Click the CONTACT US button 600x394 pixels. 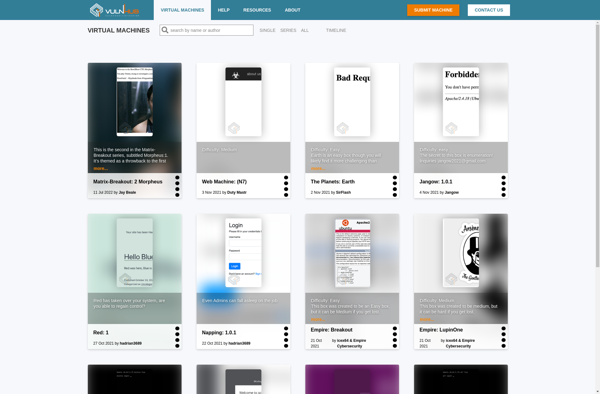[x=489, y=10]
